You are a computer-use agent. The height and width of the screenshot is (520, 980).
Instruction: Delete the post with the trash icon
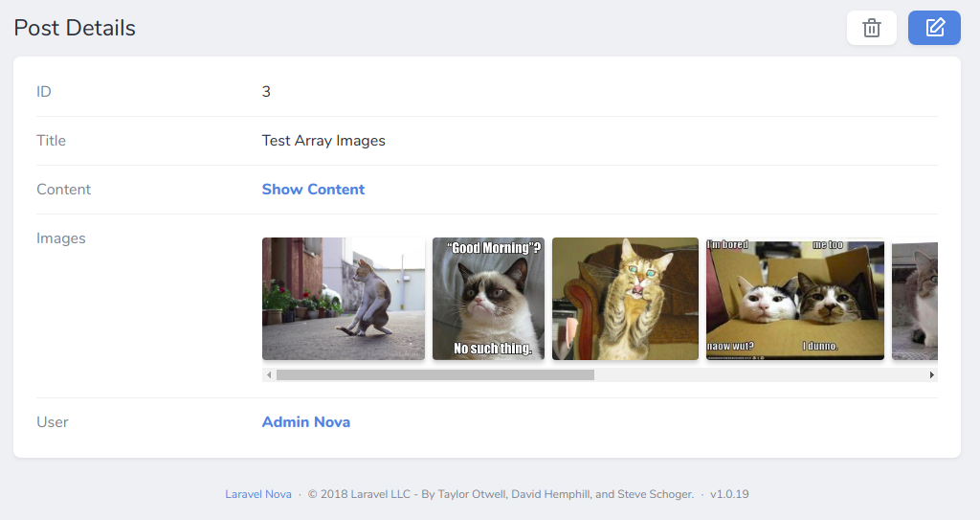(x=871, y=28)
